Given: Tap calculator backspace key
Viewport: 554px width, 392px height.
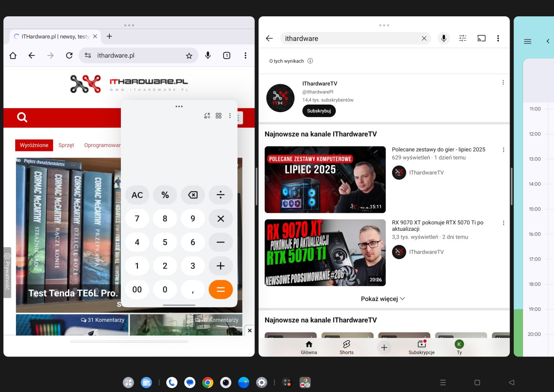Looking at the screenshot, I should tap(193, 195).
